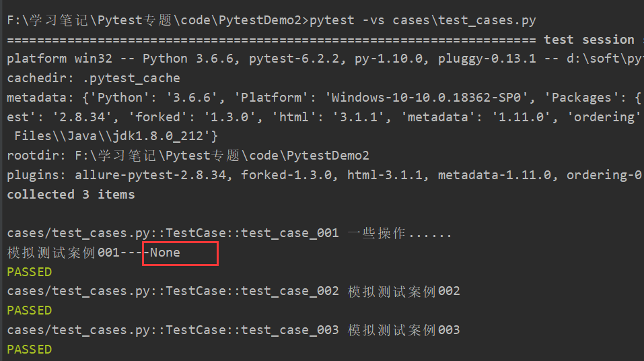Click the 'cachedir: .pytest_cache' line
The image size is (644, 361).
coord(94,78)
